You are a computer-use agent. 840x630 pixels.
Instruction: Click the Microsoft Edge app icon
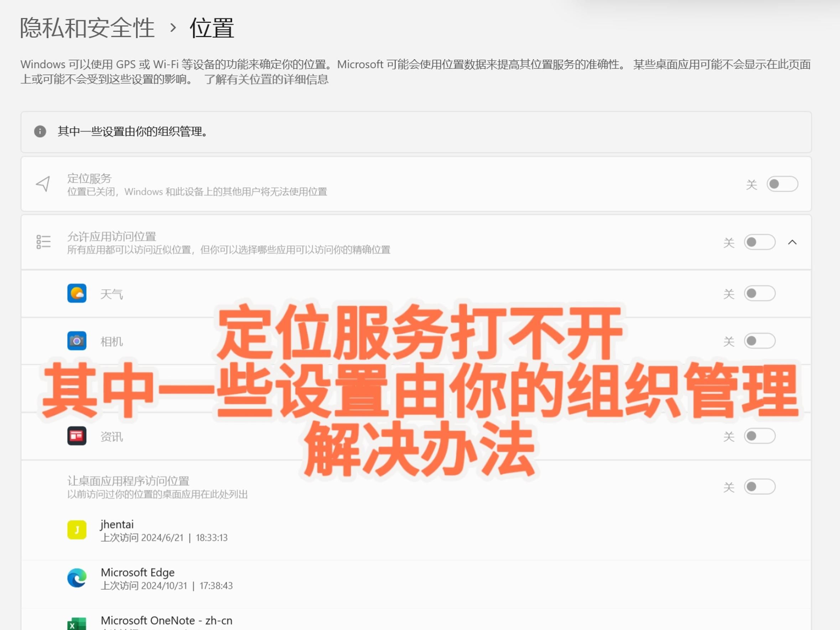(77, 578)
